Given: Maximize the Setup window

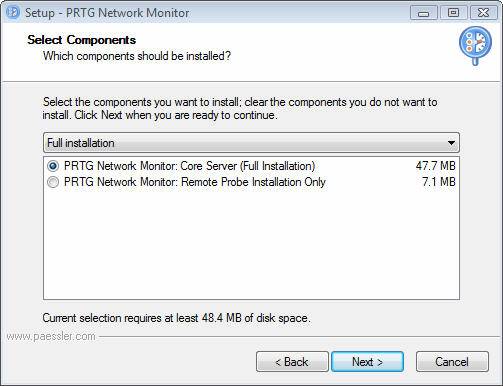Looking at the screenshot, I should (453, 13).
